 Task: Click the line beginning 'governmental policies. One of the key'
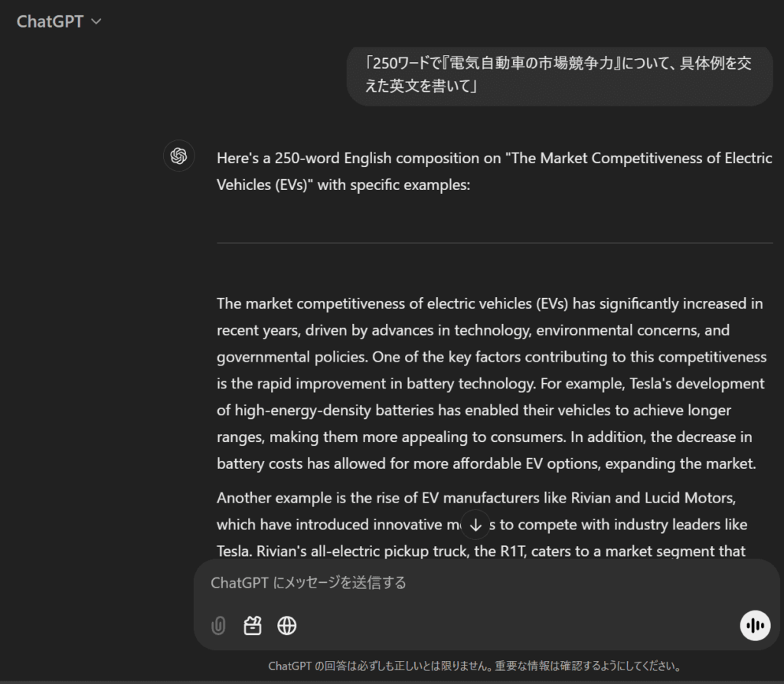point(492,357)
